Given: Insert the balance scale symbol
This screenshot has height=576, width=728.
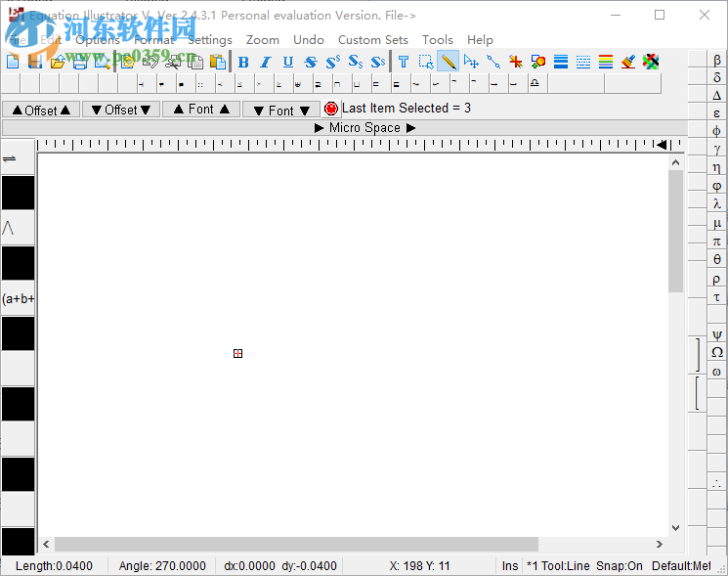Looking at the screenshot, I should [535, 84].
